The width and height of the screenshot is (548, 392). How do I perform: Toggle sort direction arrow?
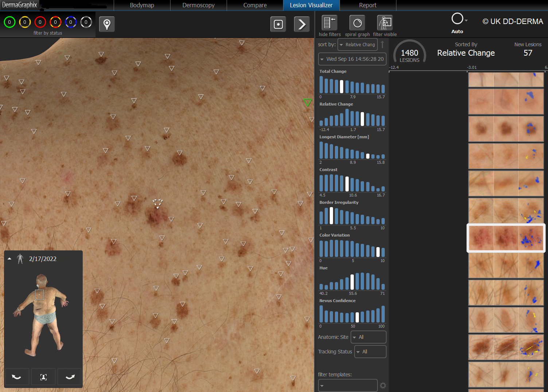pyautogui.click(x=382, y=44)
